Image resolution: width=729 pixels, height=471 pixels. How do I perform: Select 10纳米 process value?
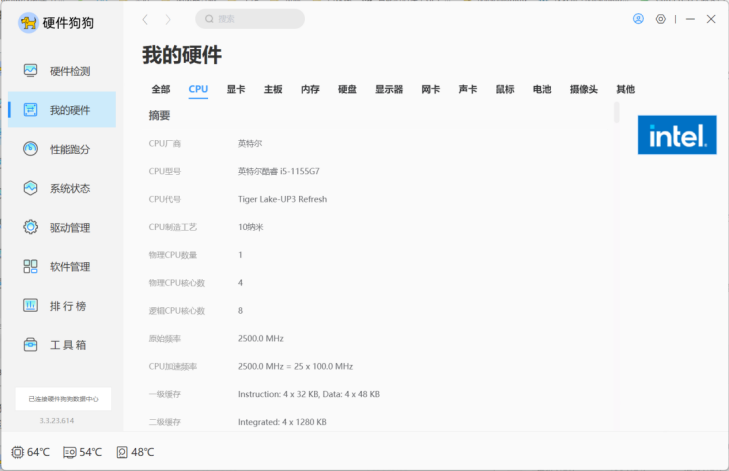pos(251,227)
